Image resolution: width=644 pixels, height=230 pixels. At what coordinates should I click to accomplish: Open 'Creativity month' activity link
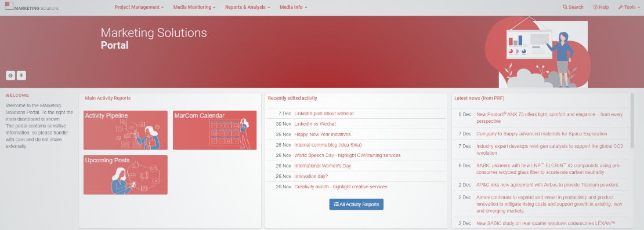[x=341, y=187]
